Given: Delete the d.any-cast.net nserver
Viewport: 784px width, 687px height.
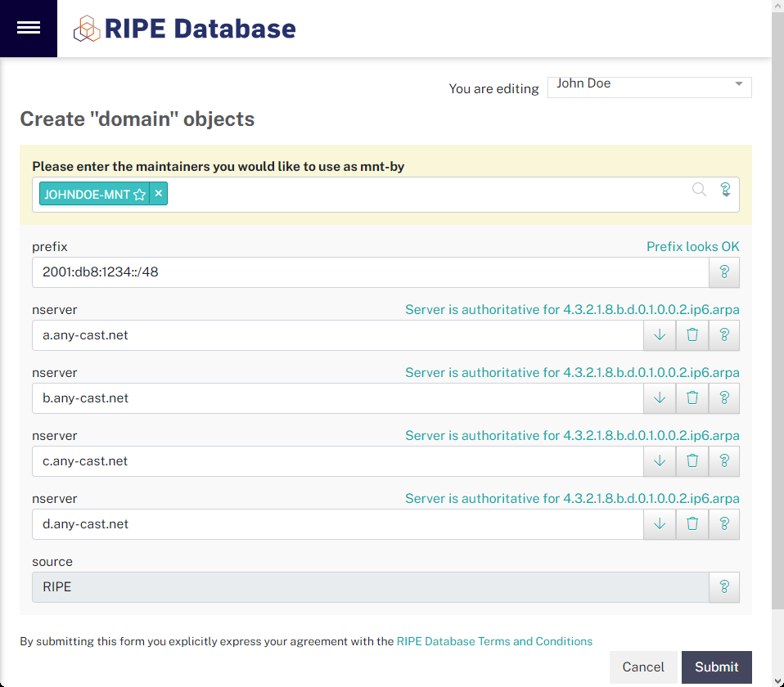Looking at the screenshot, I should click(692, 524).
